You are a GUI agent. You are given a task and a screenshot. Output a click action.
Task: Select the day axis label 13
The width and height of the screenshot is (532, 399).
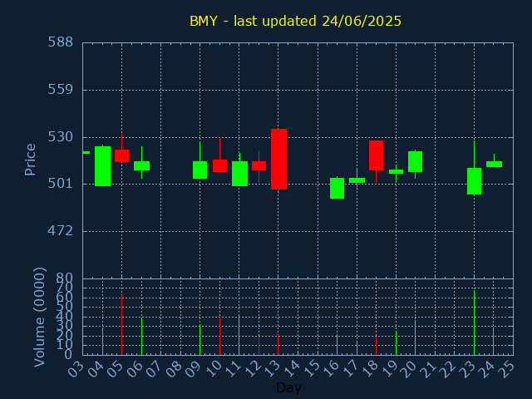[272, 369]
